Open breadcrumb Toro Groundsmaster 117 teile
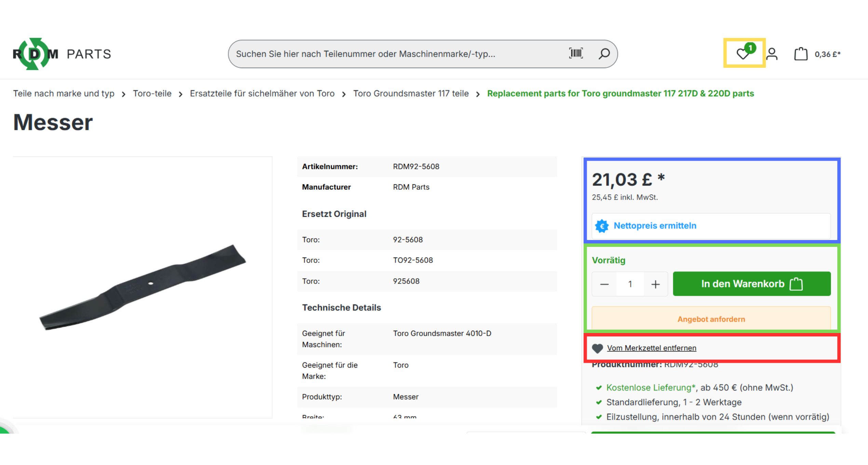868x465 pixels. [411, 93]
